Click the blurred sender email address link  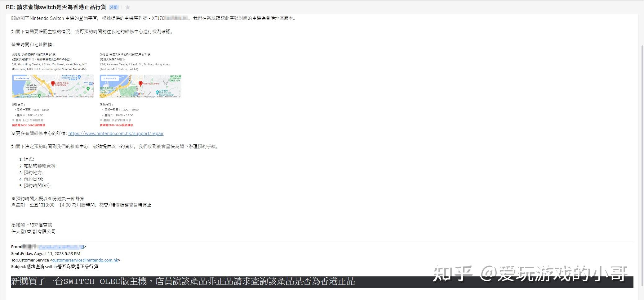coord(60,247)
